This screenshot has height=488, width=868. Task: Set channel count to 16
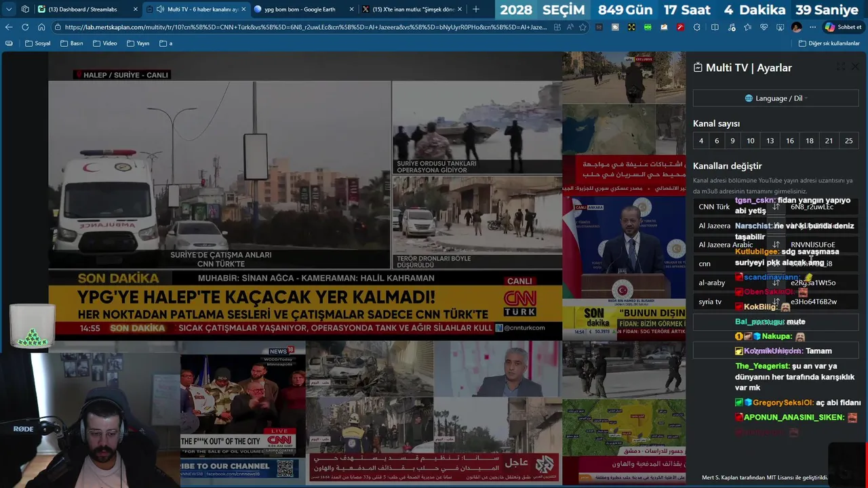click(790, 141)
